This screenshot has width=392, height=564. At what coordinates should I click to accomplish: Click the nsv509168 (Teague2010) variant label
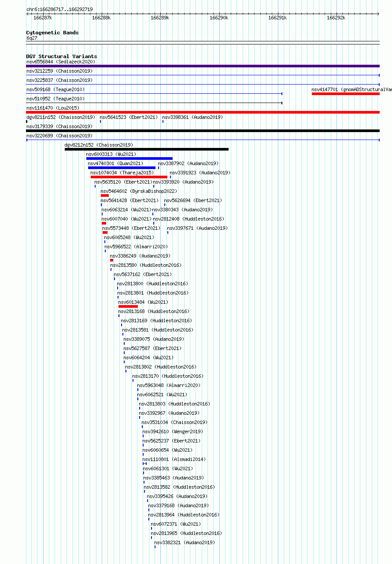[55, 89]
